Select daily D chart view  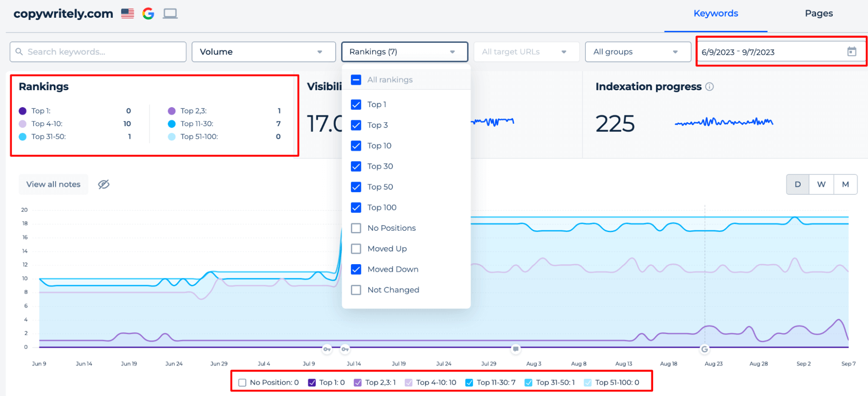pyautogui.click(x=798, y=184)
